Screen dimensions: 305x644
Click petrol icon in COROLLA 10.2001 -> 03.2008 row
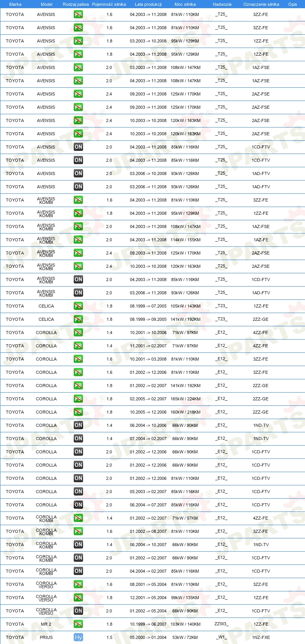coord(78,359)
